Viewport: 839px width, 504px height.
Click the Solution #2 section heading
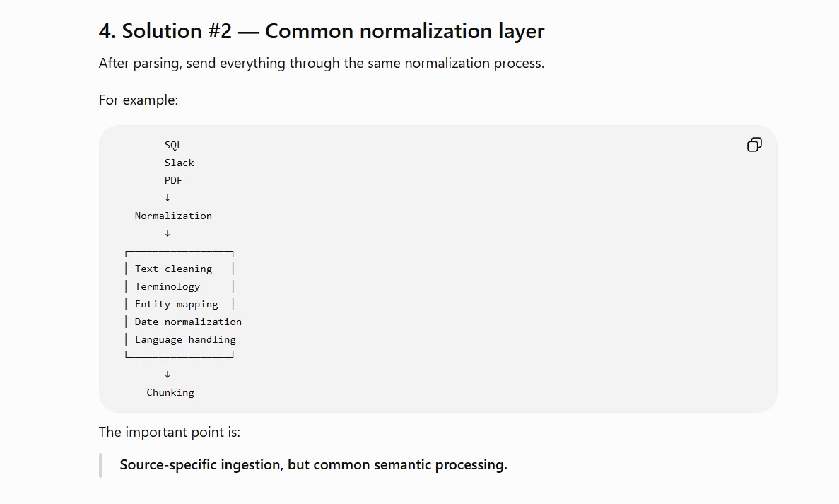(x=322, y=31)
